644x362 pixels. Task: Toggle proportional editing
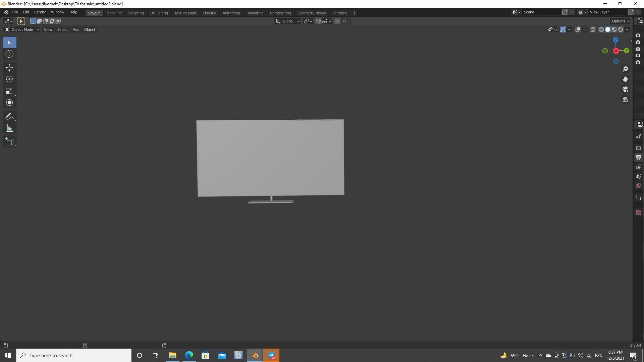(x=337, y=21)
